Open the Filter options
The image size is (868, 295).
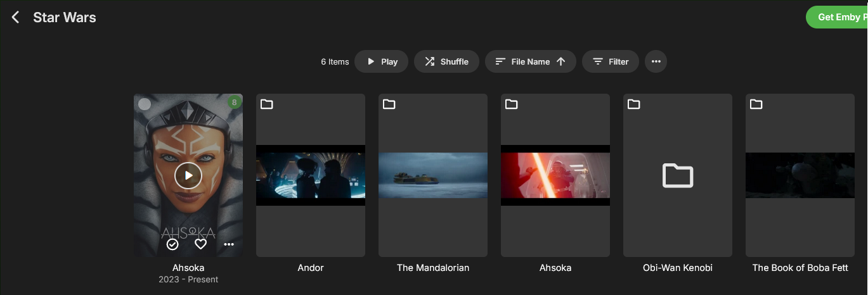pyautogui.click(x=611, y=61)
